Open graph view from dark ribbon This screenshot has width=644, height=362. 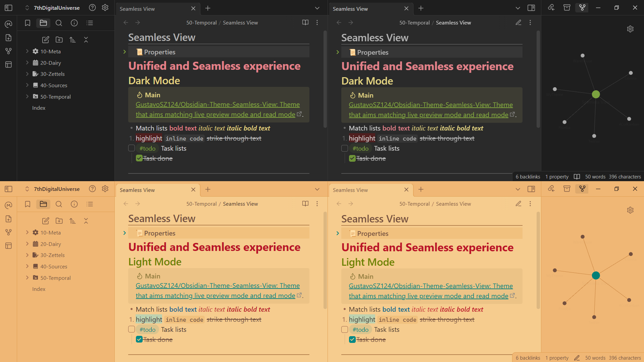pyautogui.click(x=8, y=51)
